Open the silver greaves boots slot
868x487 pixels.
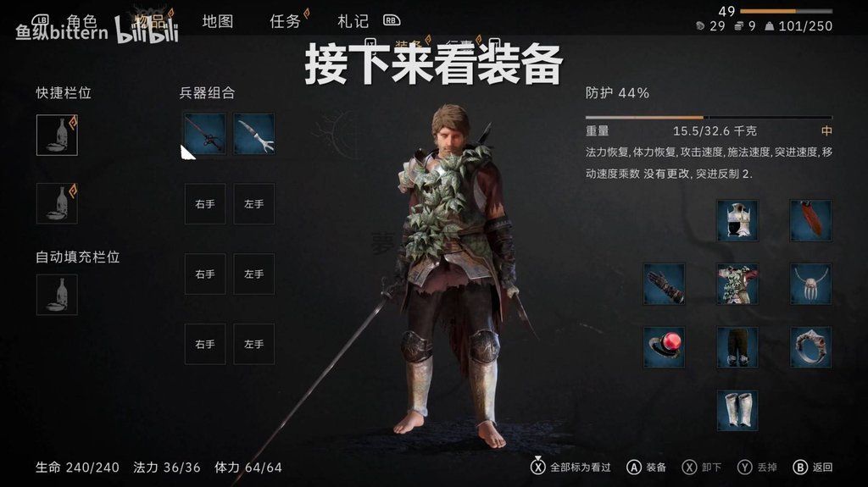click(737, 410)
